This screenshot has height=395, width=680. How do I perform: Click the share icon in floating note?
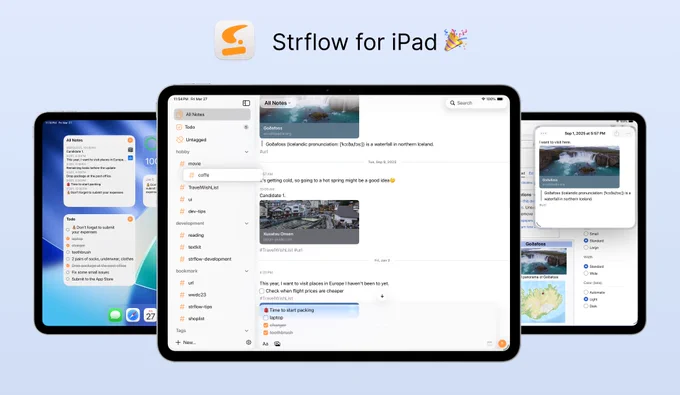tap(617, 133)
